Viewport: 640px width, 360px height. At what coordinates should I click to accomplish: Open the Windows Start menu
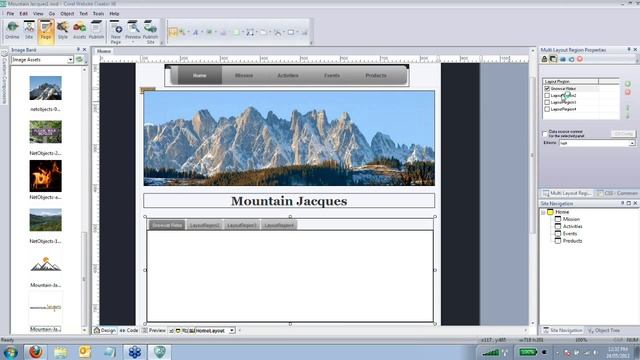click(10, 352)
